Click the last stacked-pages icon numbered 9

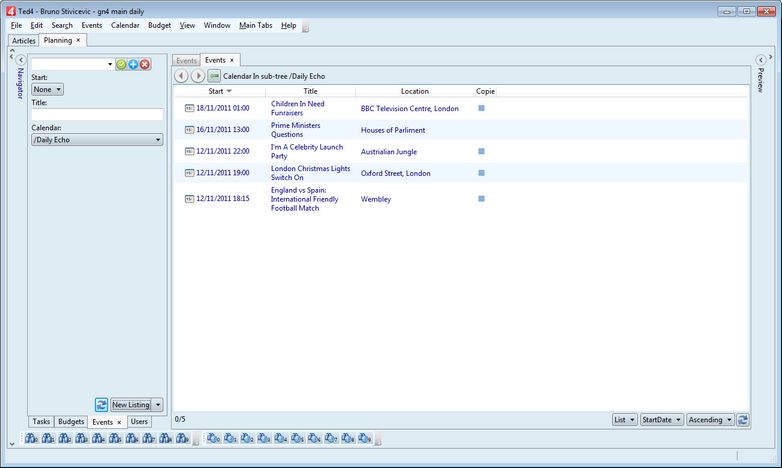click(365, 439)
